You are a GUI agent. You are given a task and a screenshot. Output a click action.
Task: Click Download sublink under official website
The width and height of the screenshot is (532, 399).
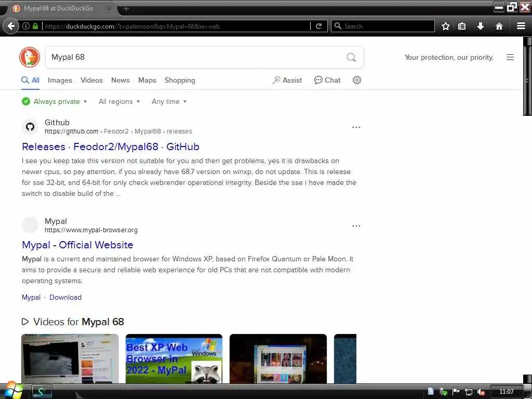65,298
